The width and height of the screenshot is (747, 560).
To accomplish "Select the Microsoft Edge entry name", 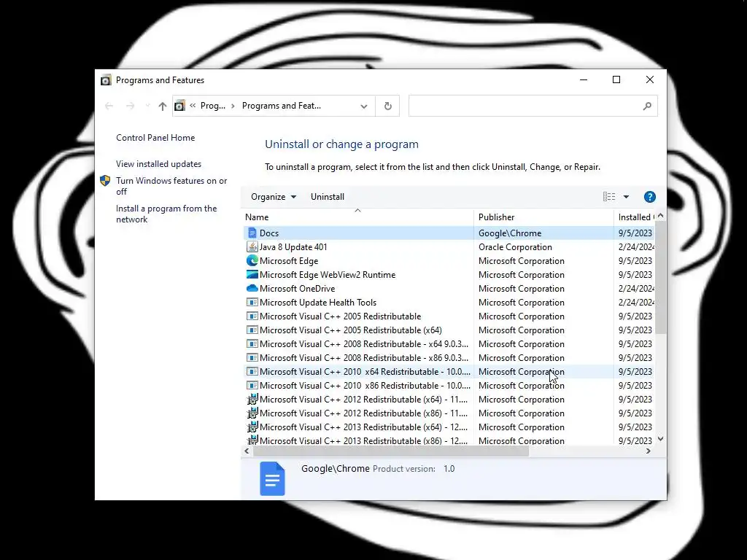I will (x=289, y=260).
